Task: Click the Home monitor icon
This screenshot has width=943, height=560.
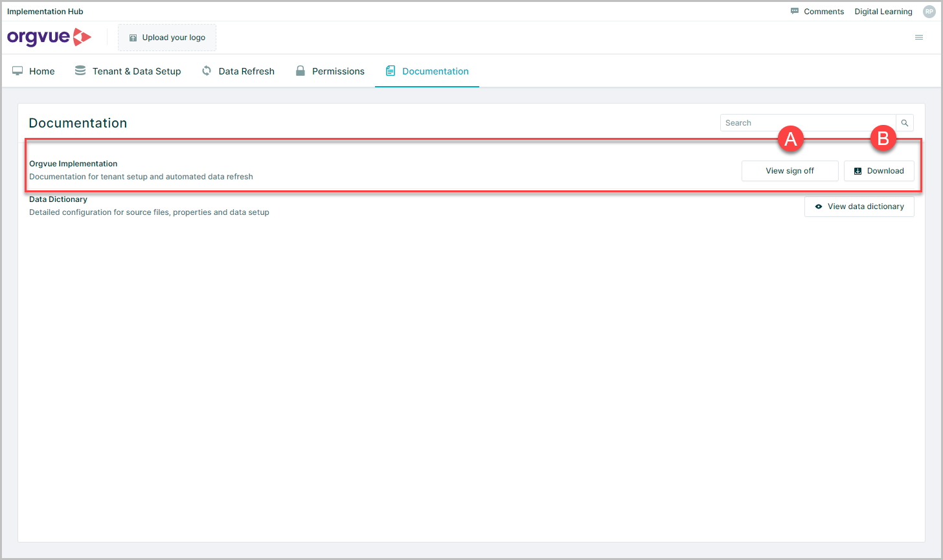Action: (17, 71)
